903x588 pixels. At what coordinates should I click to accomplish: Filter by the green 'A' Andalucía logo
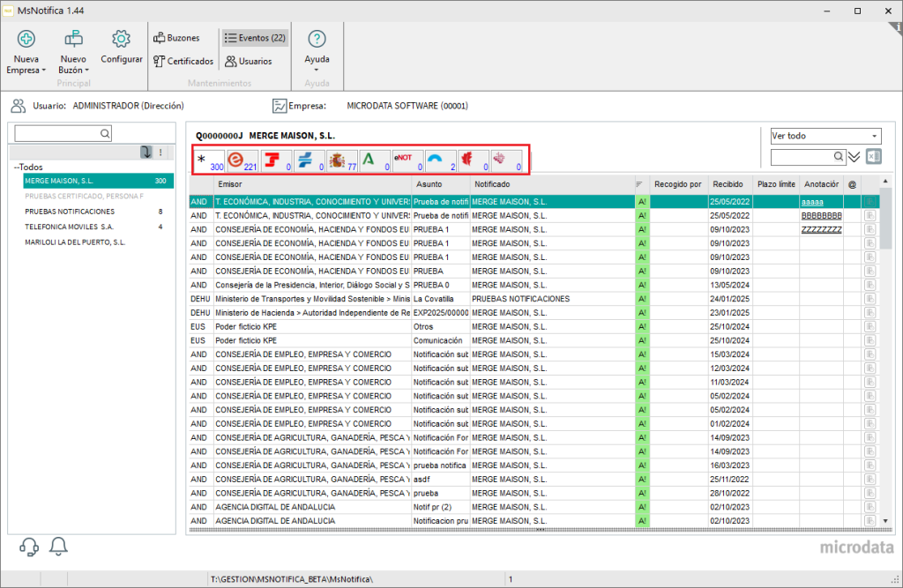pos(375,160)
